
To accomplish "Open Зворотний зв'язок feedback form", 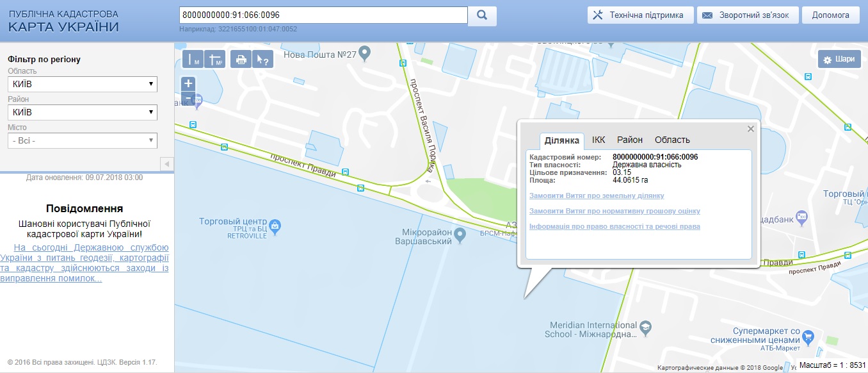I will pos(747,15).
